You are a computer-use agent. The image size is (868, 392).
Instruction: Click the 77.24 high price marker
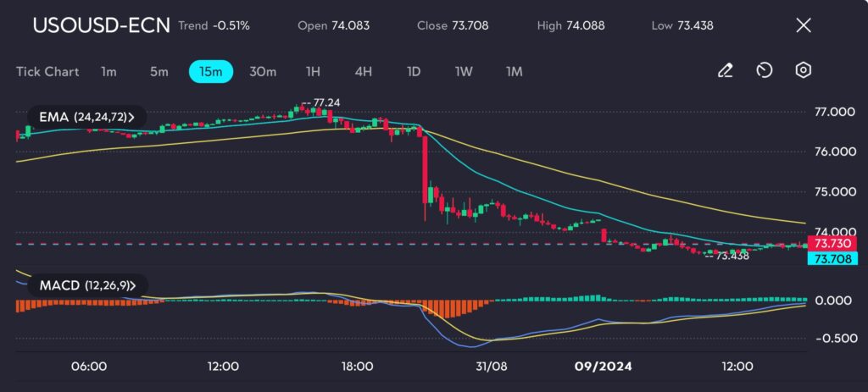326,102
